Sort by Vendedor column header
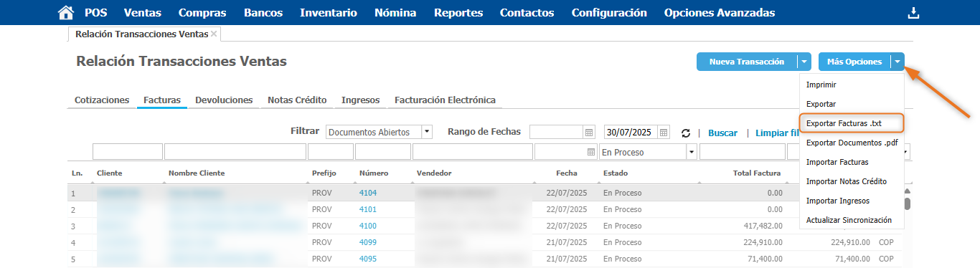The height and width of the screenshot is (268, 980). point(434,173)
